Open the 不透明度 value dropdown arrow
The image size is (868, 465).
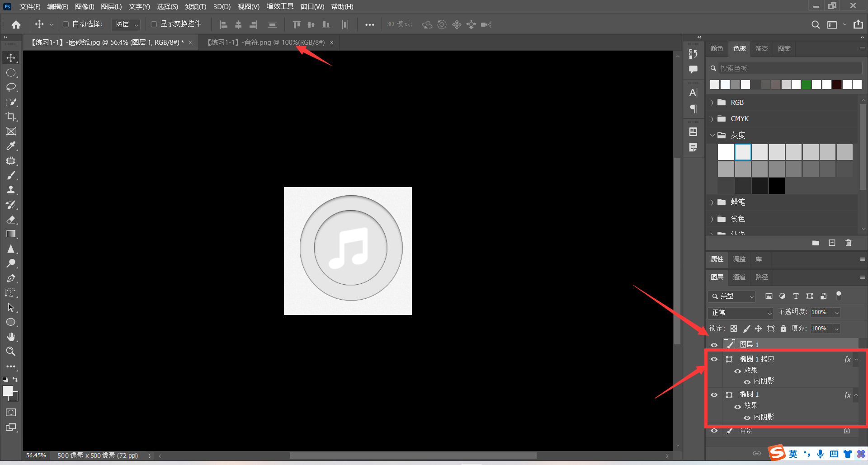pos(836,313)
